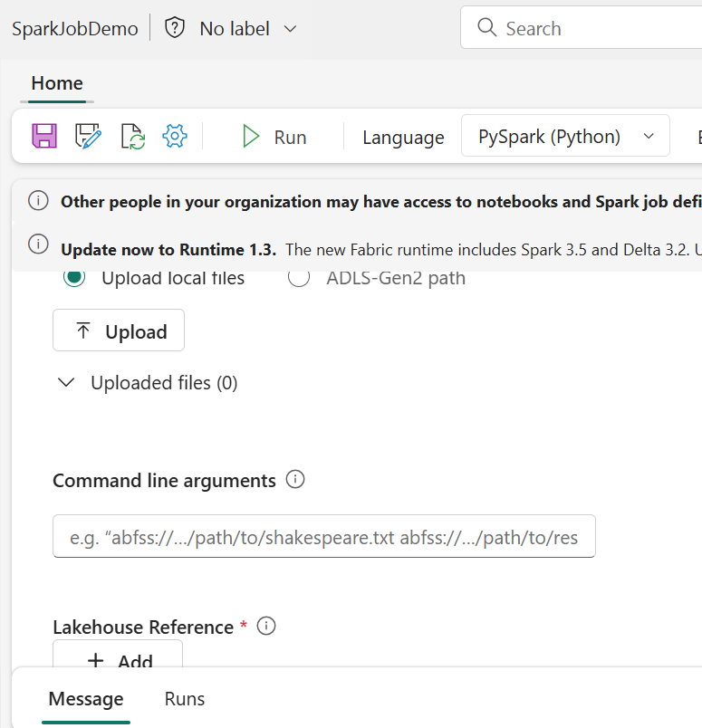Click the Upload button

coord(119,331)
